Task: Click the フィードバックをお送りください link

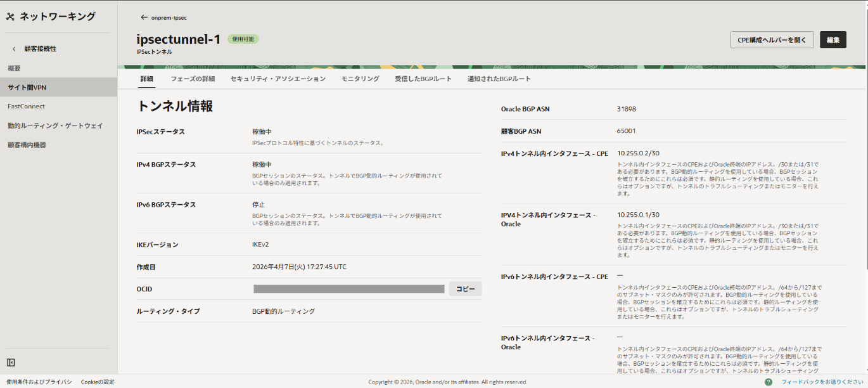Action: tap(822, 382)
